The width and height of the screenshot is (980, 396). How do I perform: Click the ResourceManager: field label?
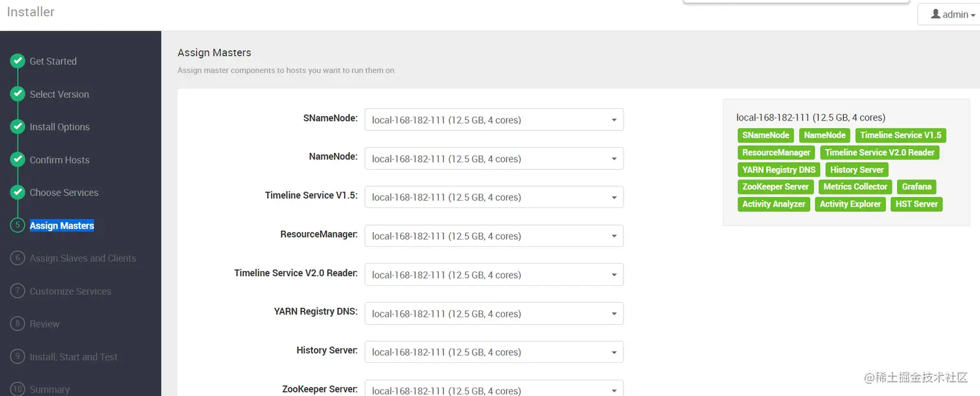click(319, 234)
